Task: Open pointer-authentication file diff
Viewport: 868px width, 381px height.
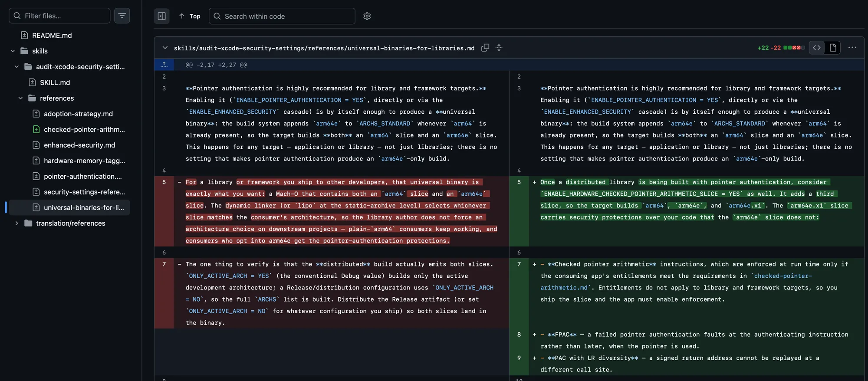Action: coord(83,176)
